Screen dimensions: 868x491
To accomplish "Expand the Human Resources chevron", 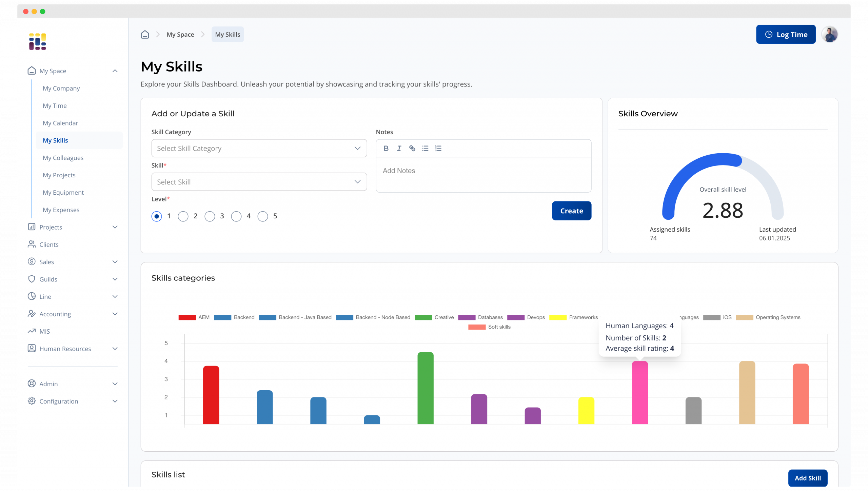I will pos(115,349).
